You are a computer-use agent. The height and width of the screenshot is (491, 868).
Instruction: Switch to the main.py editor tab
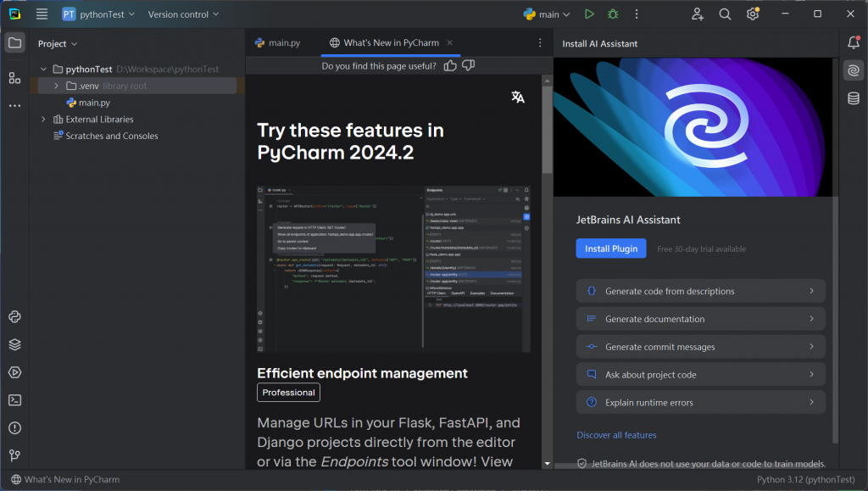[277, 42]
